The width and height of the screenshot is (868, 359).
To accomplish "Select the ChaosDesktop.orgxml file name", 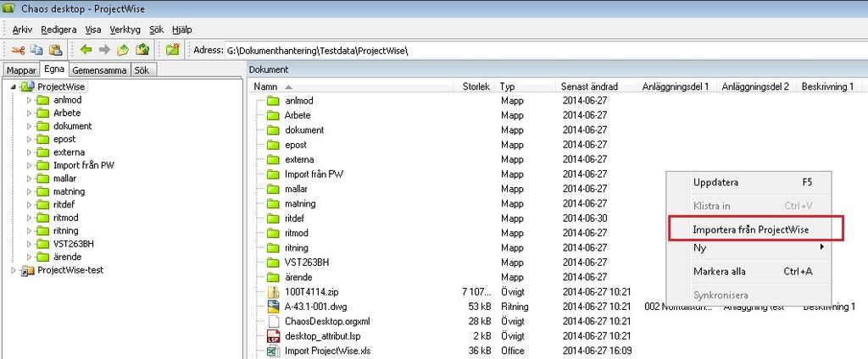I will coord(327,322).
